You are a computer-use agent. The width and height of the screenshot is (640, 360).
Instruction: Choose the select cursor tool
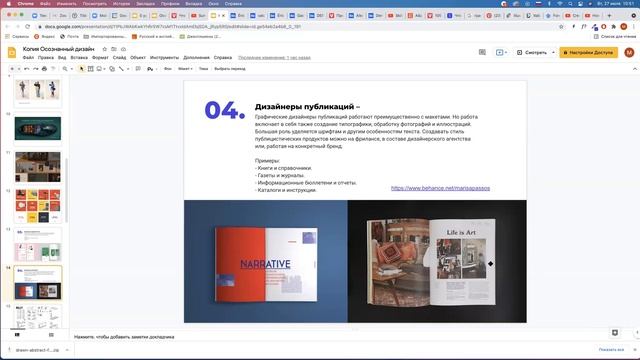pos(81,69)
